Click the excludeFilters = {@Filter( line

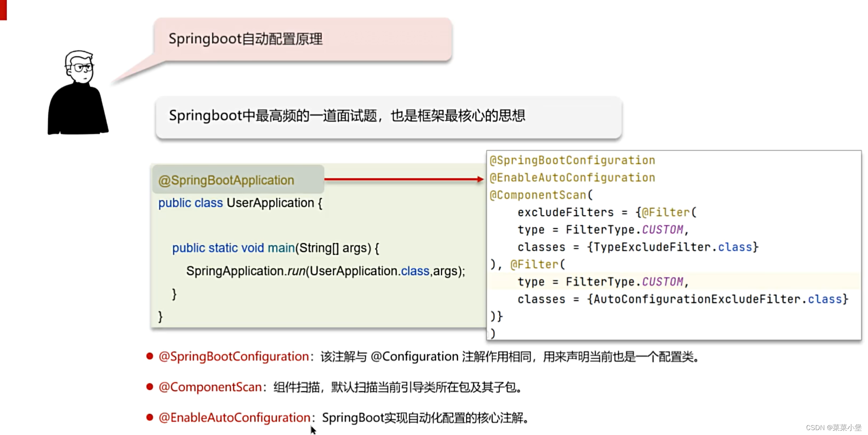point(607,212)
